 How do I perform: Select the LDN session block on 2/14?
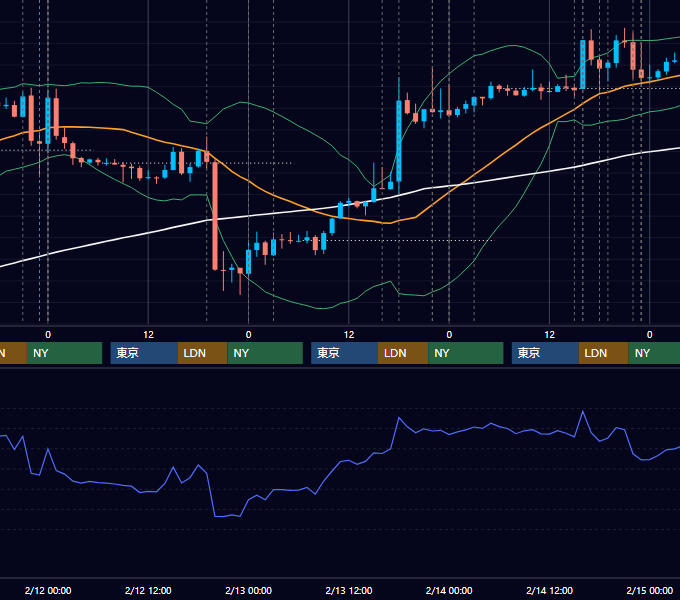coord(604,353)
